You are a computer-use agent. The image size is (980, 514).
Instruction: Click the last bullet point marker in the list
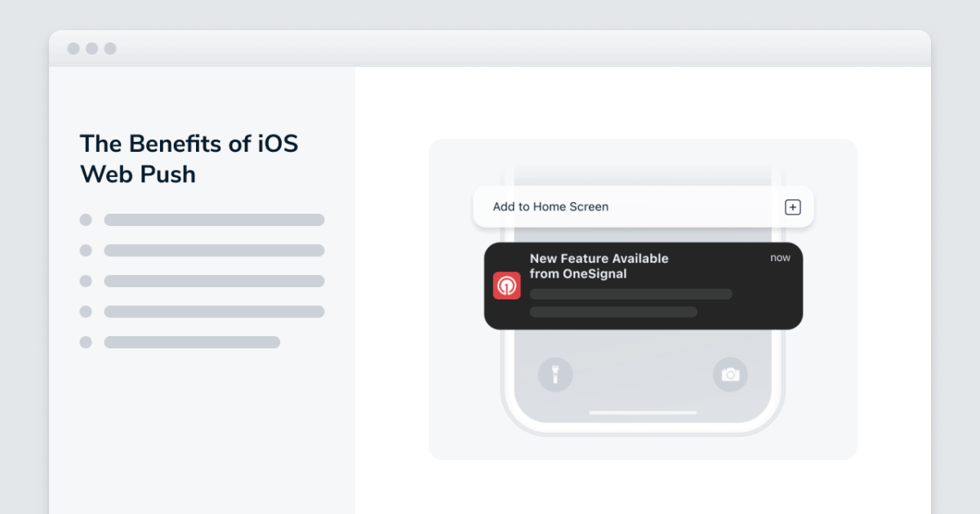coord(85,342)
